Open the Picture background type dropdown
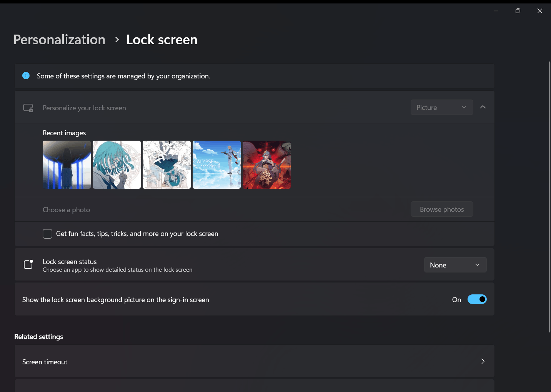This screenshot has height=392, width=551. [x=442, y=108]
